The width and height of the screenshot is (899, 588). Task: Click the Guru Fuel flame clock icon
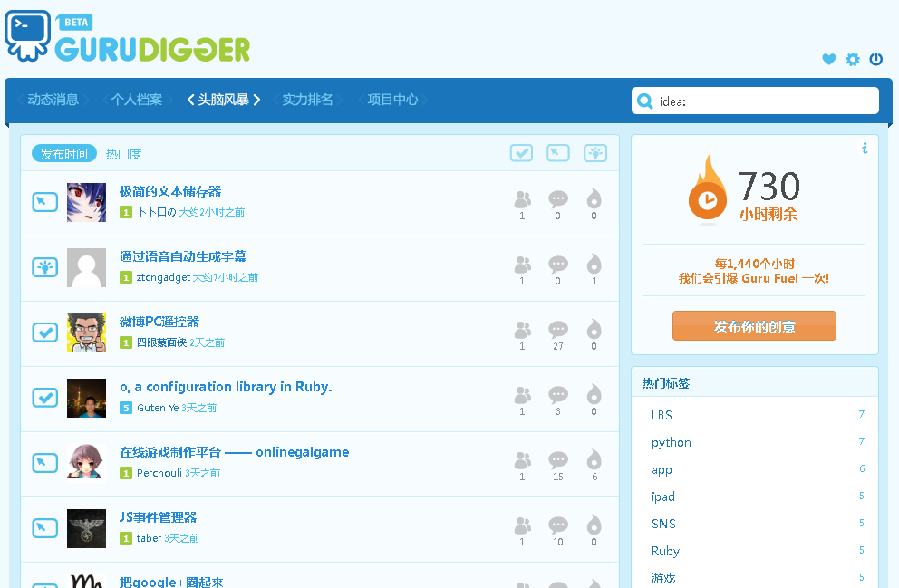(707, 188)
